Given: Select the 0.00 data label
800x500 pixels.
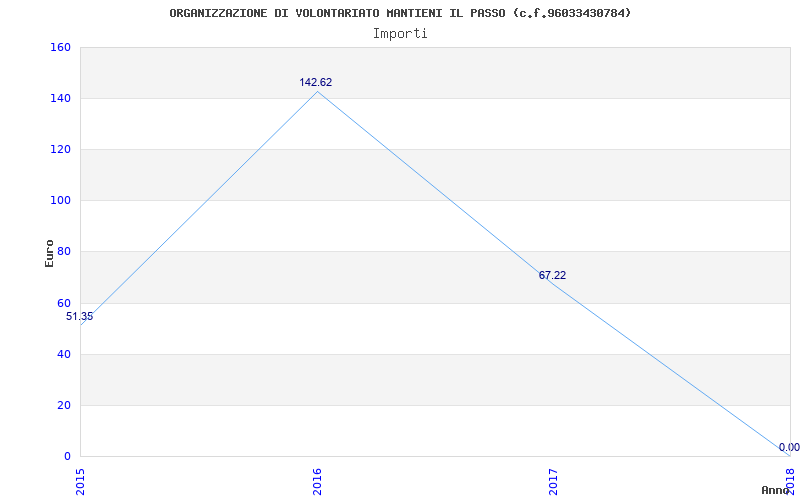Looking at the screenshot, I should (x=789, y=447).
